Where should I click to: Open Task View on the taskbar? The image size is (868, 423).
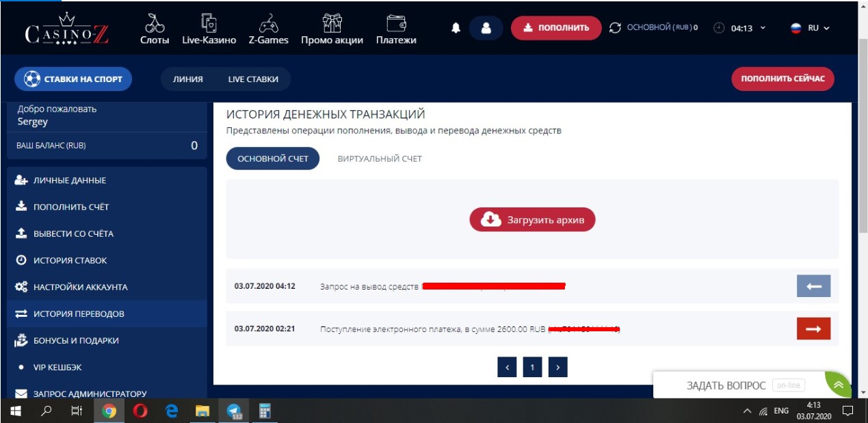tap(77, 411)
